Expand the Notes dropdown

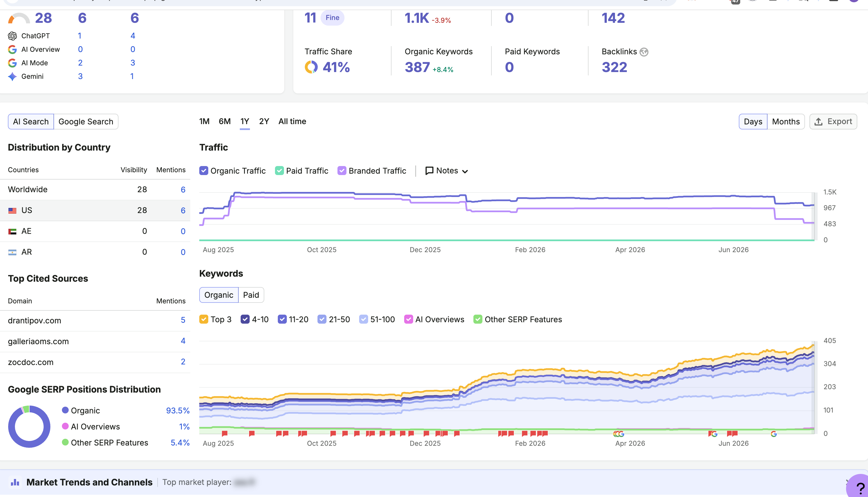click(447, 171)
